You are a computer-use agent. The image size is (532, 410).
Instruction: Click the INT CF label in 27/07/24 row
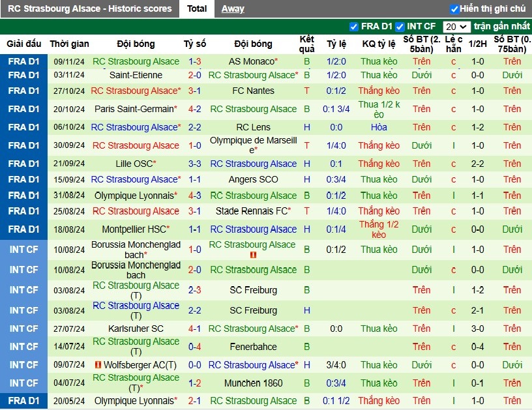pos(23,329)
